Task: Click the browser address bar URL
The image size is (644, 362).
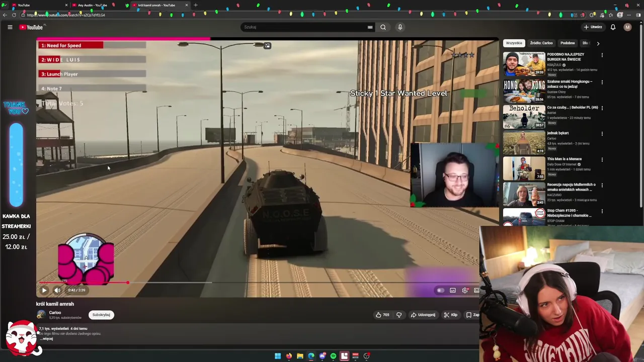Action: tap(66, 15)
